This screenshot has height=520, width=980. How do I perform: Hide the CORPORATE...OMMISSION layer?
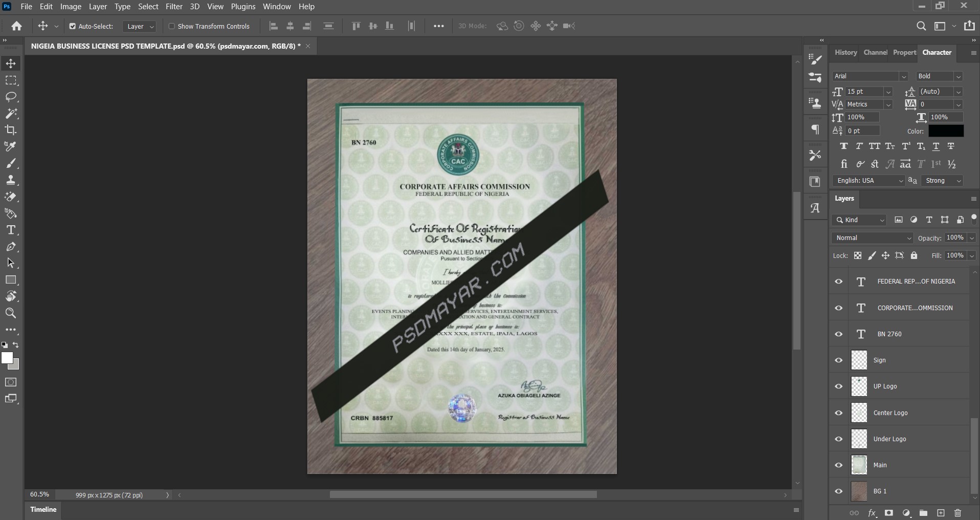coord(839,308)
